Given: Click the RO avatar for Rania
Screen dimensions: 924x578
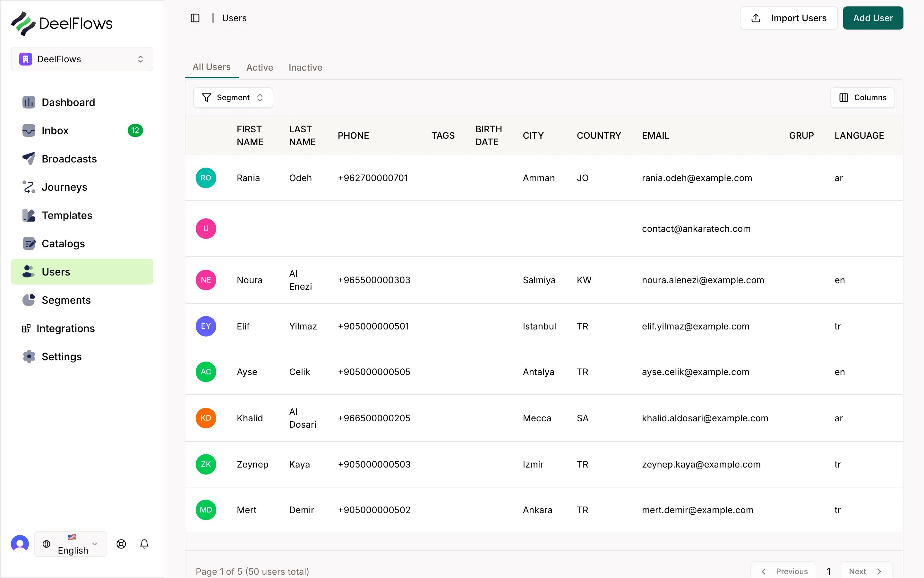Looking at the screenshot, I should pos(206,178).
